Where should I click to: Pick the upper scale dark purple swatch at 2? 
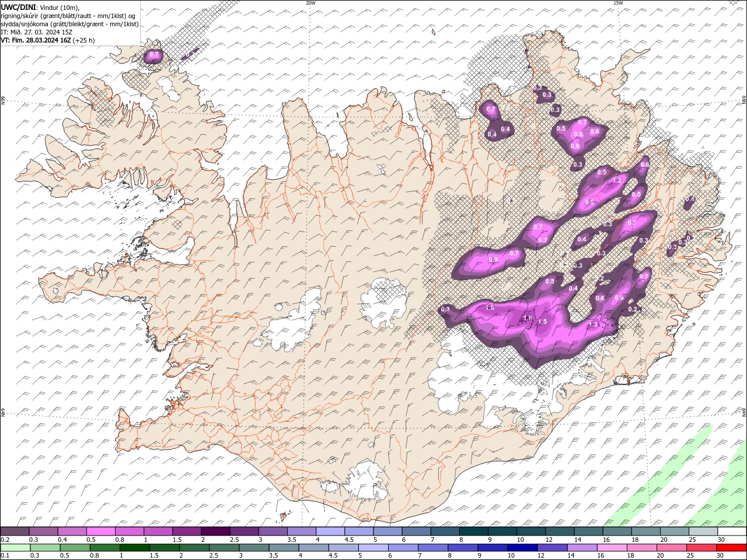tap(215, 531)
